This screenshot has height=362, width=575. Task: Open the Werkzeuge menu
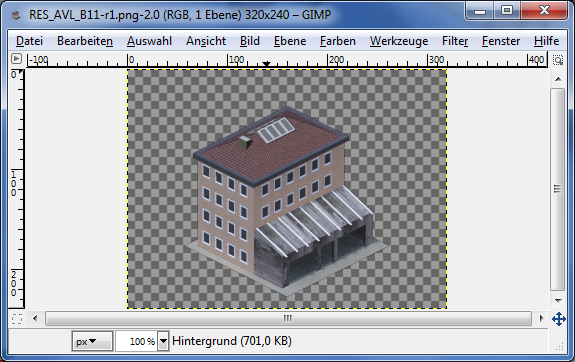coord(399,41)
